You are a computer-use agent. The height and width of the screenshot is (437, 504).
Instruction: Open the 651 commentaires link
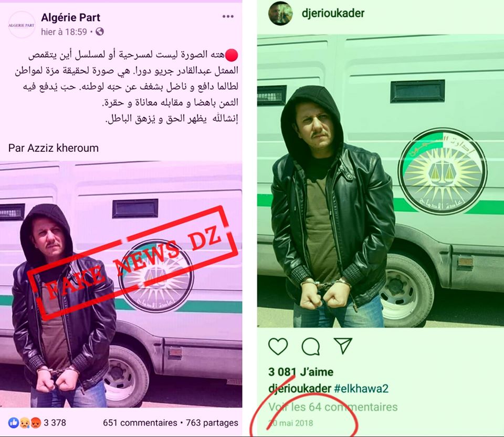140,422
